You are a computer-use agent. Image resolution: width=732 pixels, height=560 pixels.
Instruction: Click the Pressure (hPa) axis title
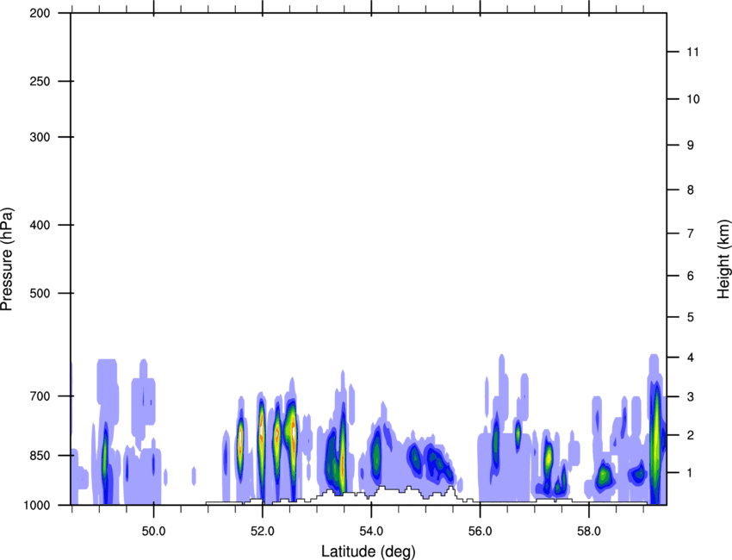coord(7,259)
